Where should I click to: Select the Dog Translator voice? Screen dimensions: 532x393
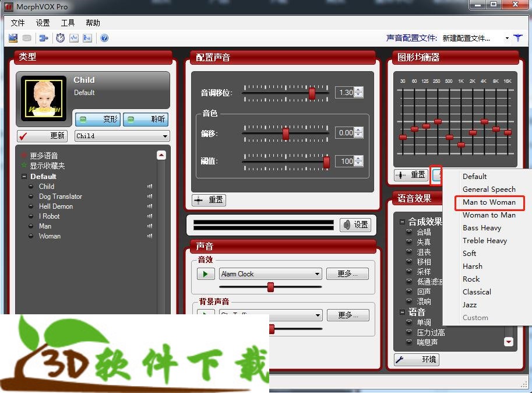coord(61,196)
